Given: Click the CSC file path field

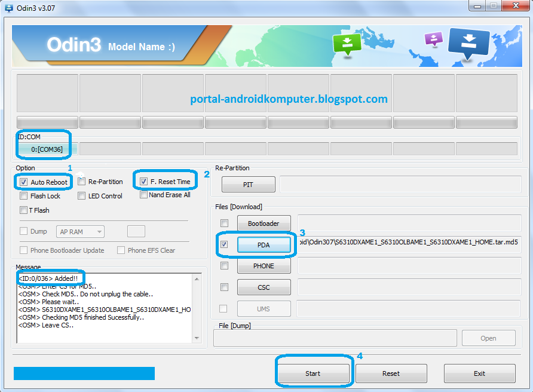Looking at the screenshot, I should coord(409,287).
